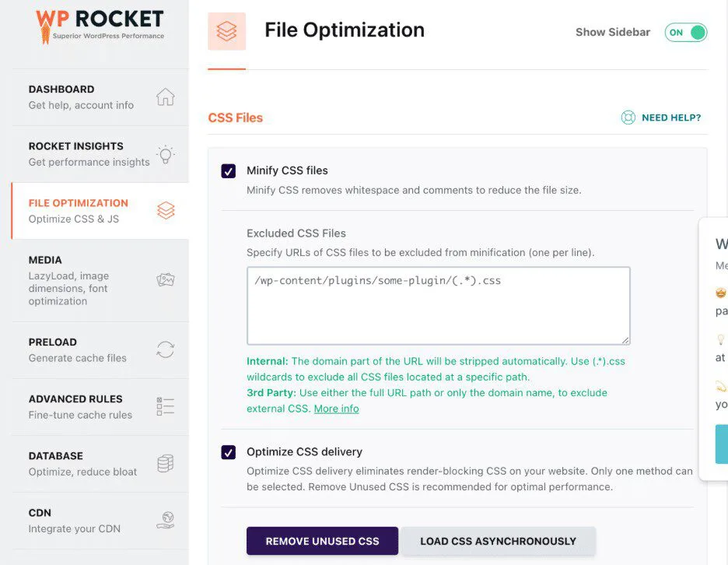This screenshot has height=565, width=728.
Task: Uncheck the Minify CSS files option
Action: click(x=227, y=170)
